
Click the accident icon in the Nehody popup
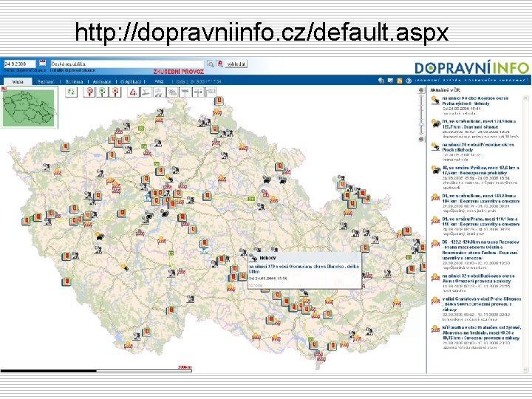click(253, 258)
